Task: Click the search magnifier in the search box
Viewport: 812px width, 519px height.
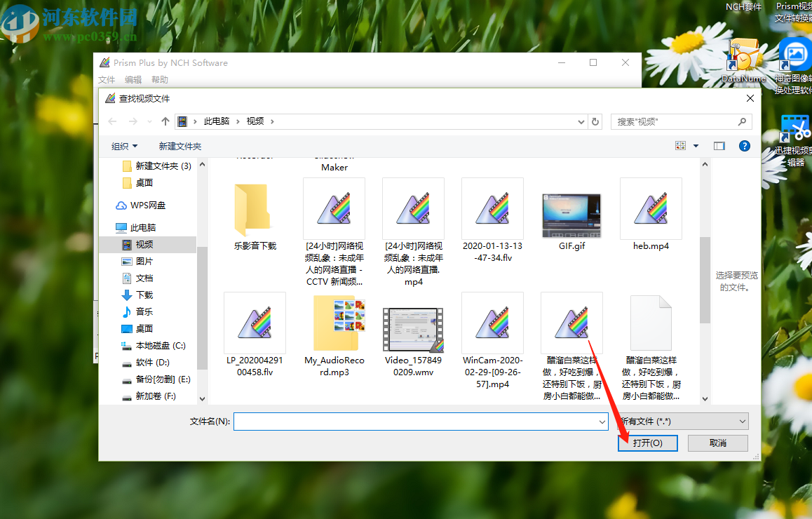Action: [743, 121]
